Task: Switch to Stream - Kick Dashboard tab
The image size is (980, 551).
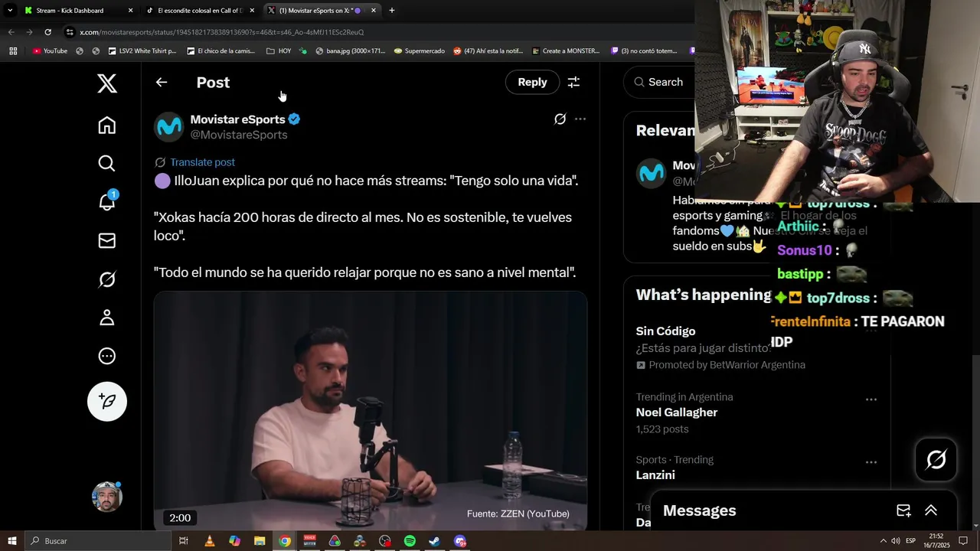Action: tap(70, 11)
